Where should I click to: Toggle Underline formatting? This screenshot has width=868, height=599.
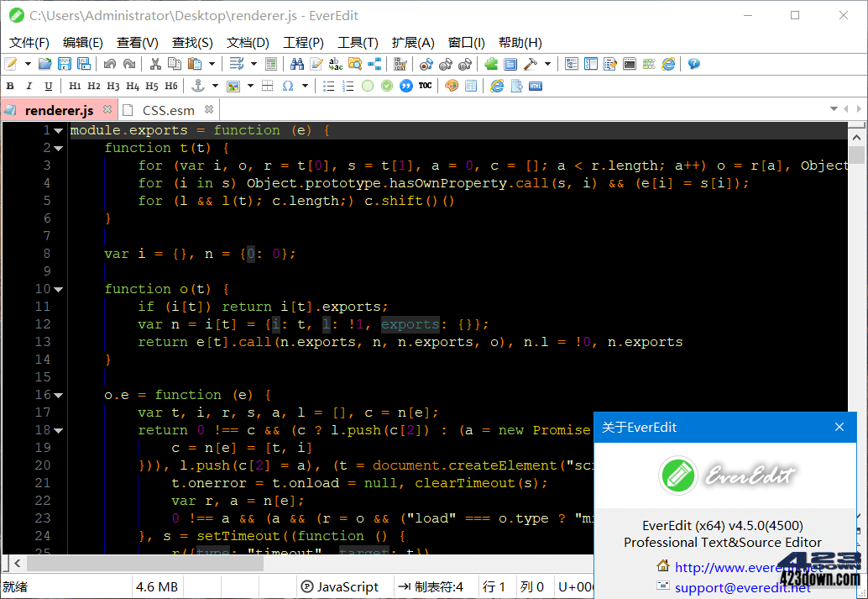47,85
